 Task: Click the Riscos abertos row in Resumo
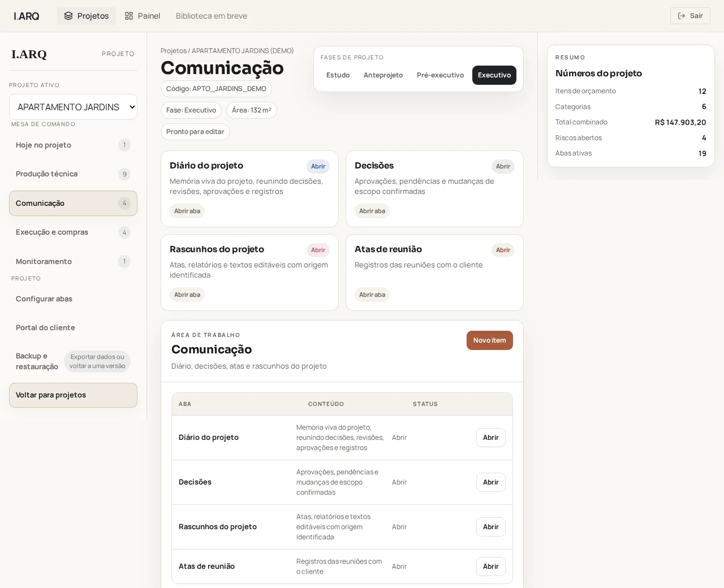pyautogui.click(x=631, y=138)
